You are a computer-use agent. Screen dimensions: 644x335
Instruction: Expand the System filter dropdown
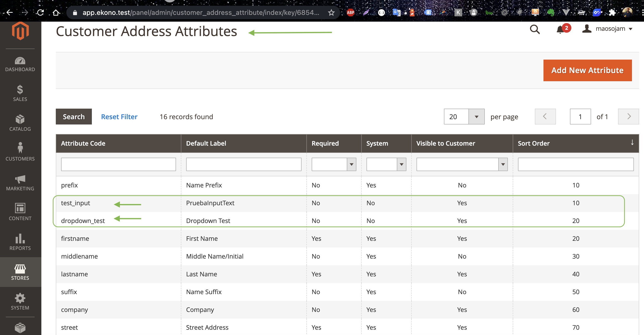pos(401,164)
